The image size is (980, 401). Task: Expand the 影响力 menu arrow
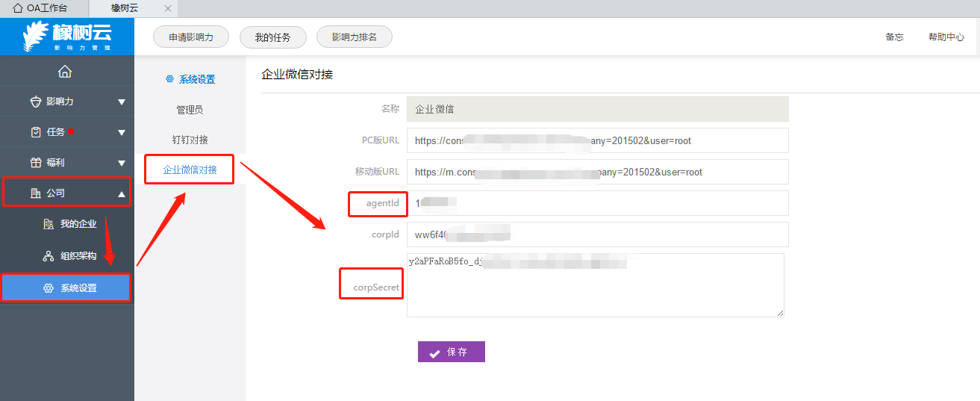click(x=122, y=102)
